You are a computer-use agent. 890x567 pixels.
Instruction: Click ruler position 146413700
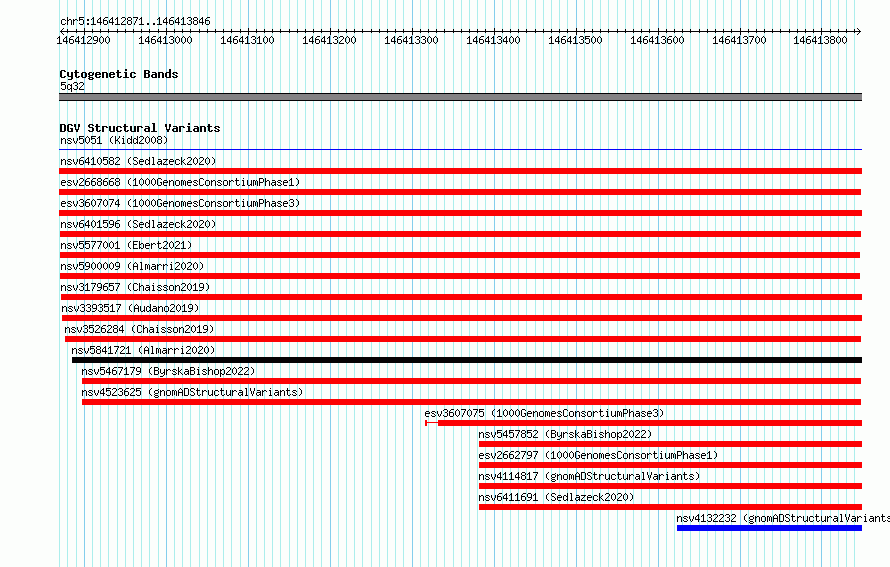pos(739,40)
